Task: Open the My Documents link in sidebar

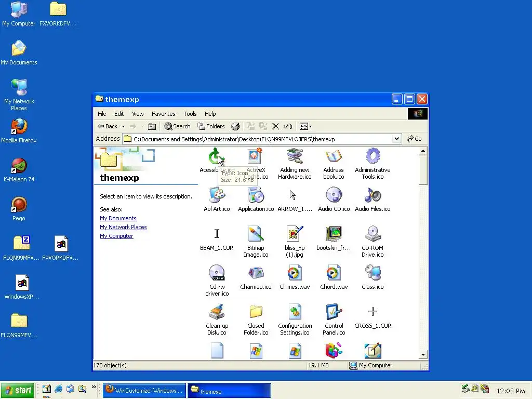Action: pos(118,218)
